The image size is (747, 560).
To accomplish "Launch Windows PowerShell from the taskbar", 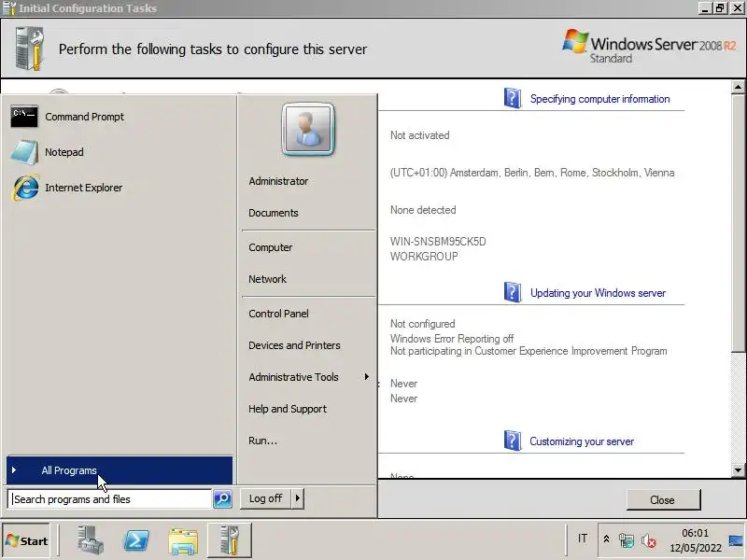I will [x=136, y=540].
